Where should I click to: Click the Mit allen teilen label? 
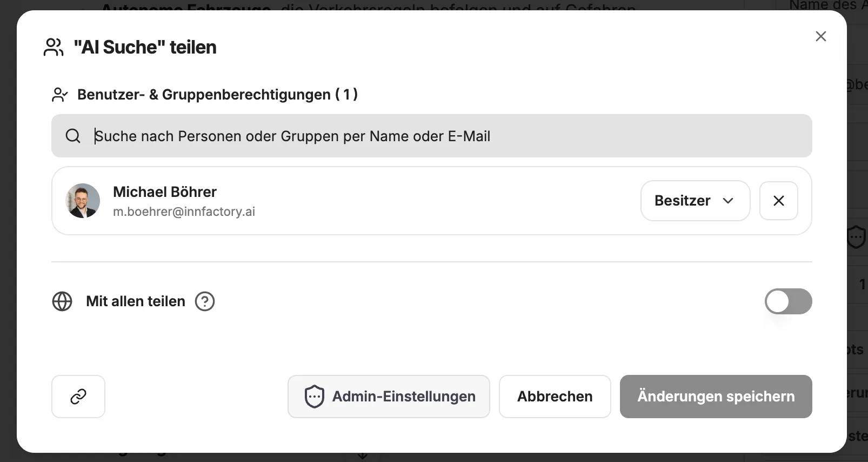pyautogui.click(x=136, y=301)
